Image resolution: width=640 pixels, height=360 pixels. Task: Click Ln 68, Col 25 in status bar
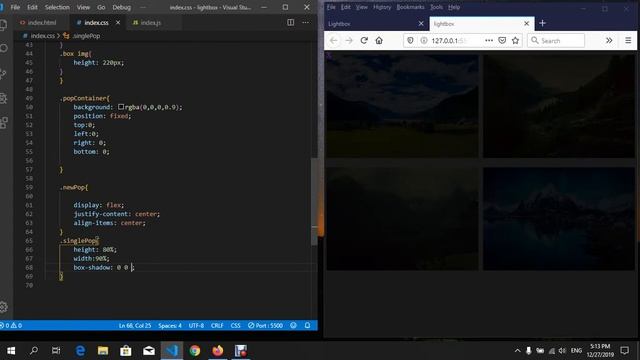(135, 325)
